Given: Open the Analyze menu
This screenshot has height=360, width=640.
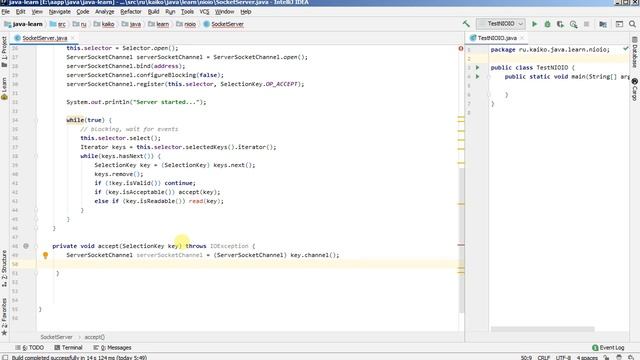Looking at the screenshot, I should click(104, 11).
